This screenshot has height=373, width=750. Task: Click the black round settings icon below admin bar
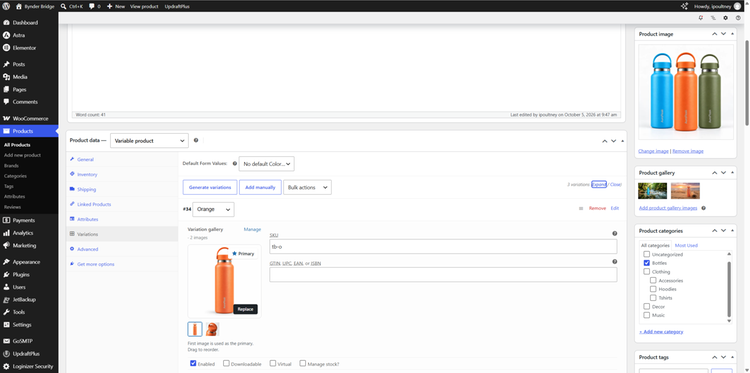coord(726,18)
